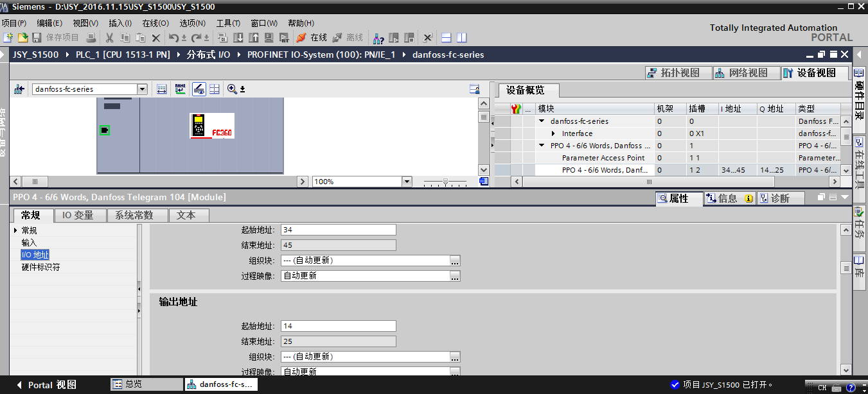Image resolution: width=868 pixels, height=394 pixels.
Task: Click the Delete X icon
Action: point(155,38)
